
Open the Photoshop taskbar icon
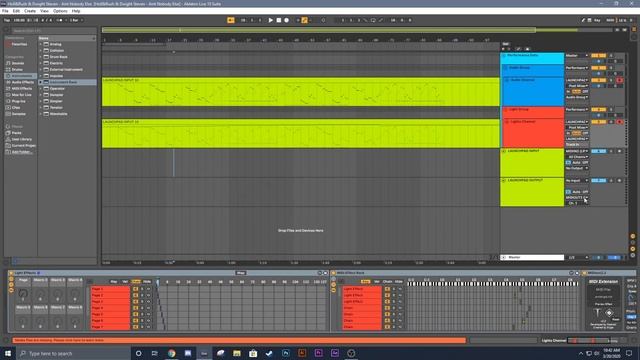286,353
